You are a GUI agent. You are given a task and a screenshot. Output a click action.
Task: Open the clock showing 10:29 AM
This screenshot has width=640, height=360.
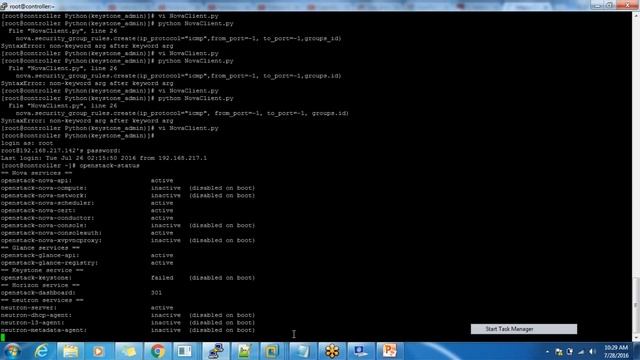click(x=616, y=351)
